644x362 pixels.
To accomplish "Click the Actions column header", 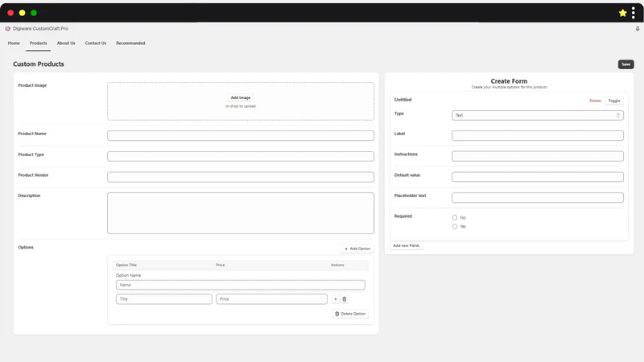I will click(337, 265).
